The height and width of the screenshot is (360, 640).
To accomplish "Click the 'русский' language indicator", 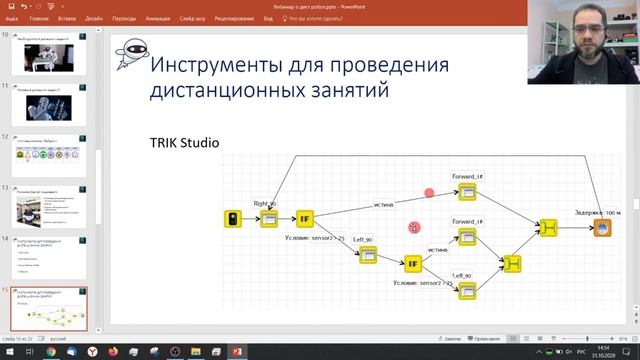I will click(x=58, y=339).
